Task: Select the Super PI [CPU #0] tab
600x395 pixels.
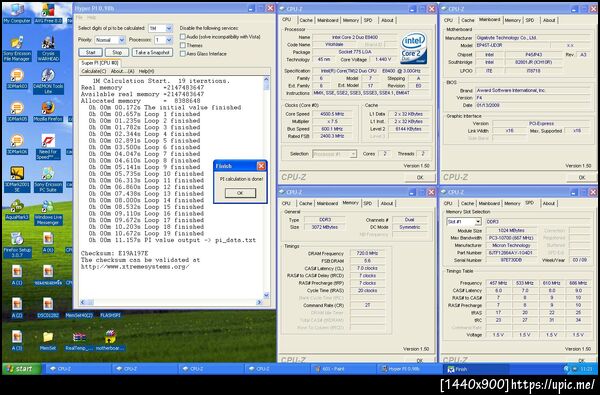Action: pyautogui.click(x=100, y=63)
